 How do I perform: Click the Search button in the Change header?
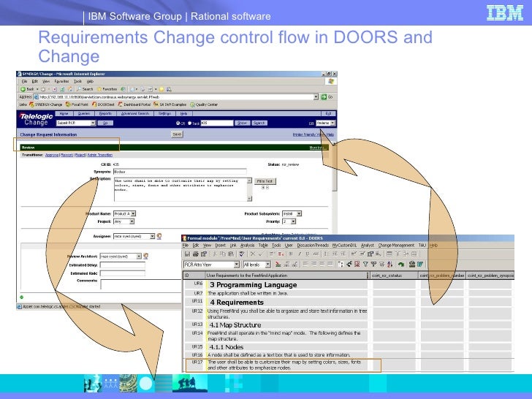259,123
